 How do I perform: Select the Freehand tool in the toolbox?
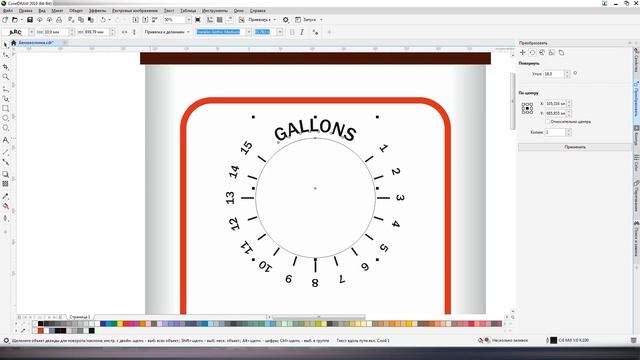(x=5, y=88)
